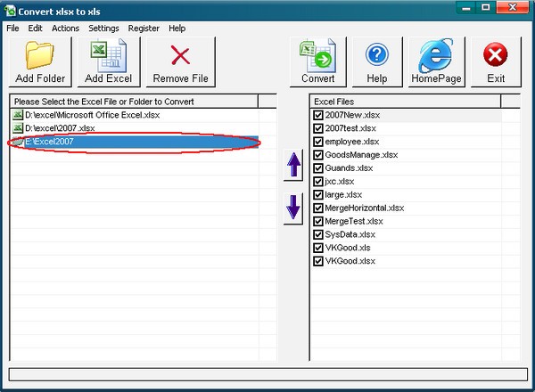Open the Actions menu
This screenshot has height=392, width=535.
click(x=65, y=29)
